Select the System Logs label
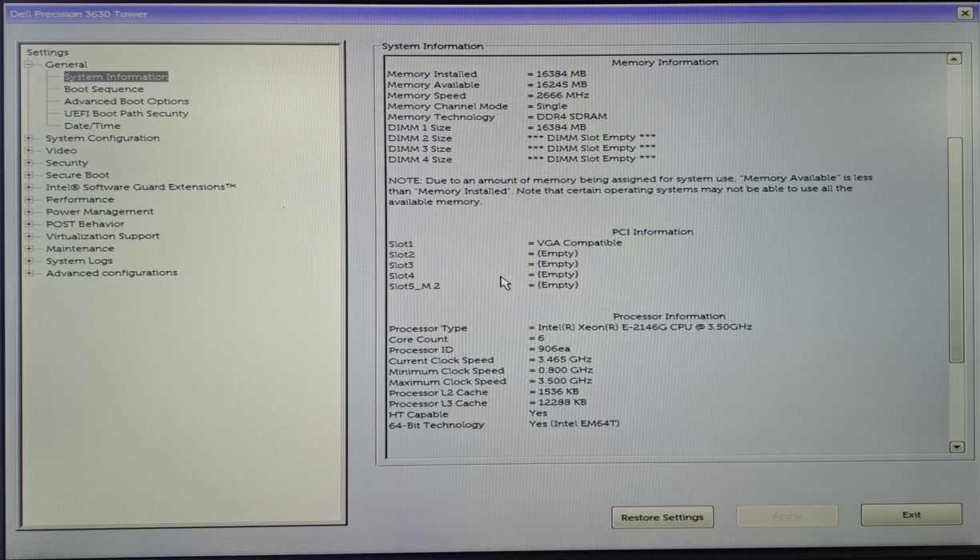 tap(79, 261)
